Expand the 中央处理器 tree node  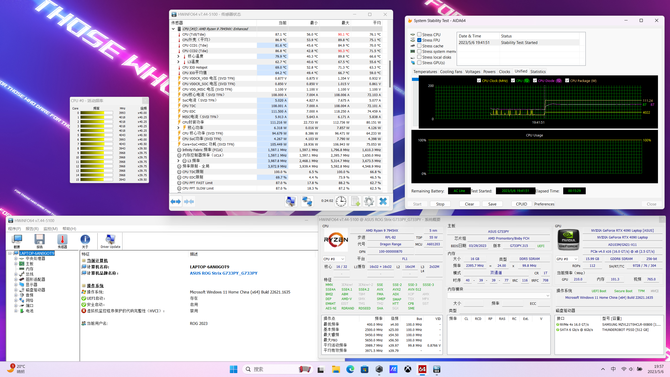(x=16, y=259)
